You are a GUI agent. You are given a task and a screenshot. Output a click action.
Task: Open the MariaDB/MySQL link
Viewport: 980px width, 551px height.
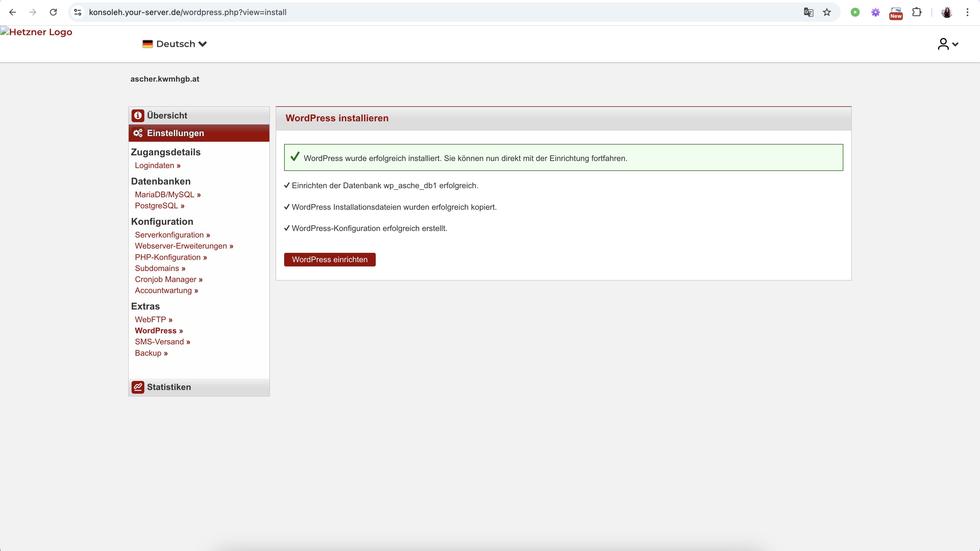pos(167,195)
